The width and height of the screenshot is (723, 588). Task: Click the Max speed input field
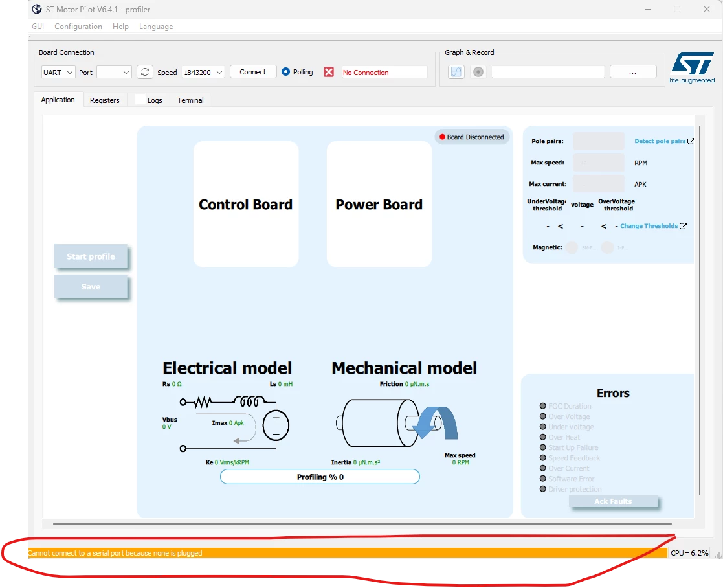point(599,163)
